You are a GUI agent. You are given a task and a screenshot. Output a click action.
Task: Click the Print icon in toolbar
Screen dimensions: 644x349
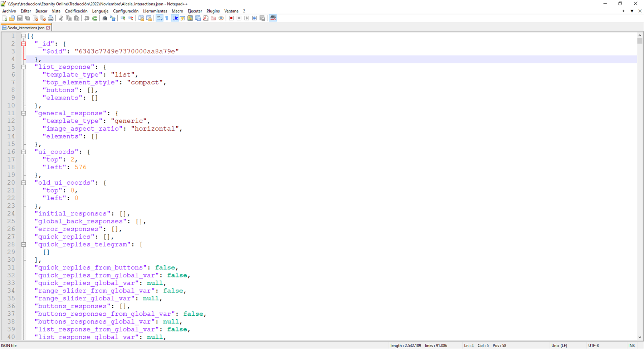[51, 18]
